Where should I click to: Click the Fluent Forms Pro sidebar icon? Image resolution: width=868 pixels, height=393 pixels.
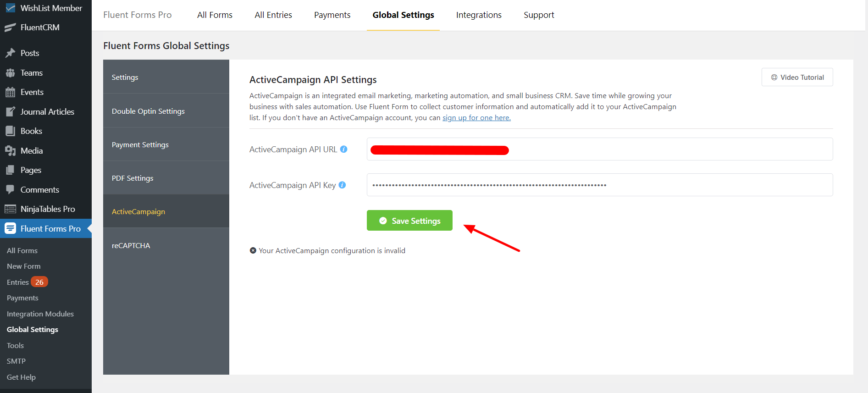click(10, 228)
